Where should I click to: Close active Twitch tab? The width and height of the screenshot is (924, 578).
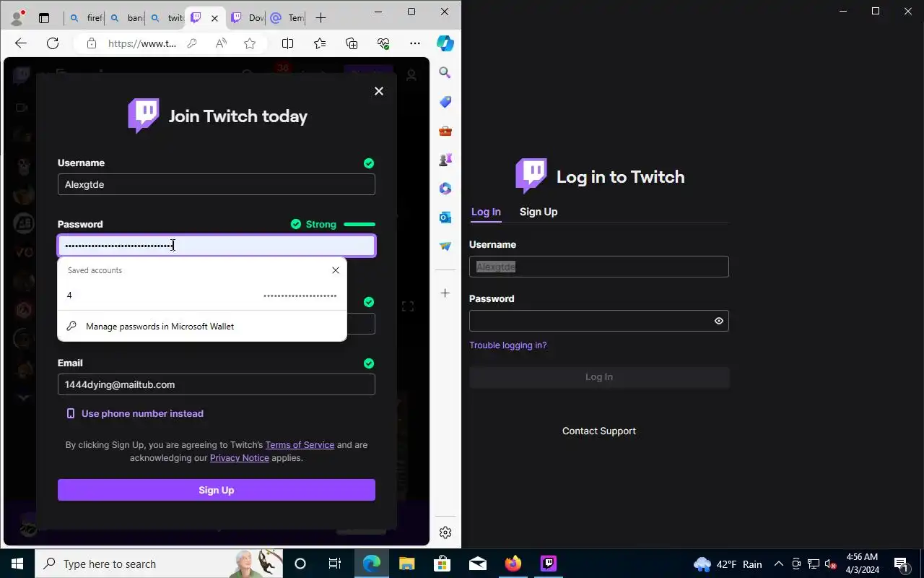click(x=214, y=18)
